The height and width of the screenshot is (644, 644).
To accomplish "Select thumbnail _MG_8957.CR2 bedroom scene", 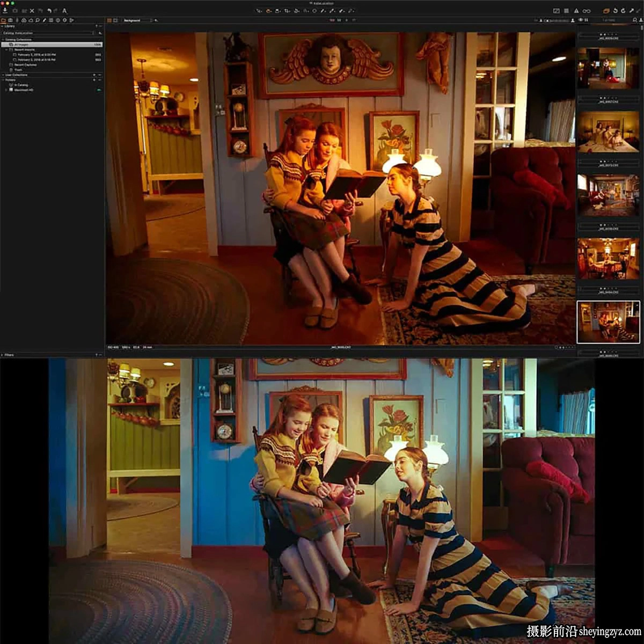I will tap(608, 131).
